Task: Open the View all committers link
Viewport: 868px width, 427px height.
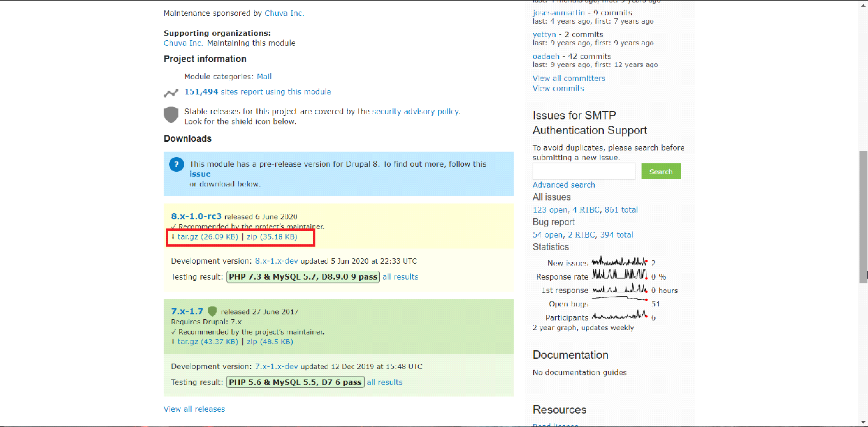Action: [569, 78]
